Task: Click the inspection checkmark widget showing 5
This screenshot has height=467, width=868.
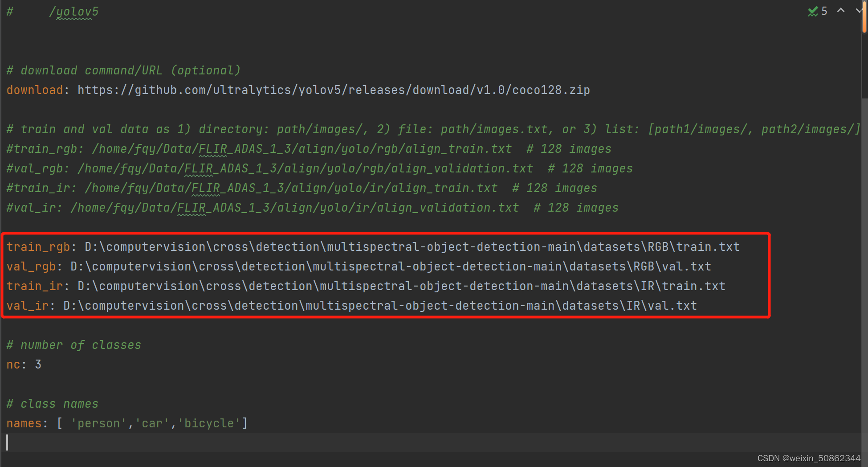Action: 818,11
